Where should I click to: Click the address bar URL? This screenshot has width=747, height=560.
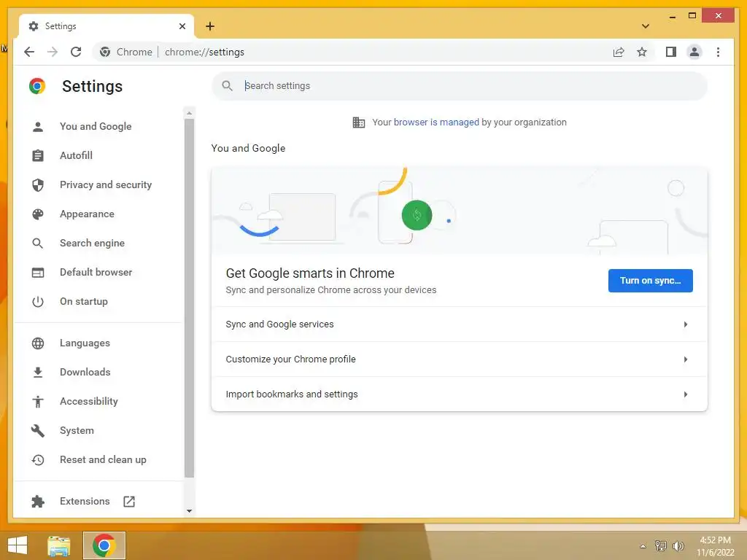204,52
